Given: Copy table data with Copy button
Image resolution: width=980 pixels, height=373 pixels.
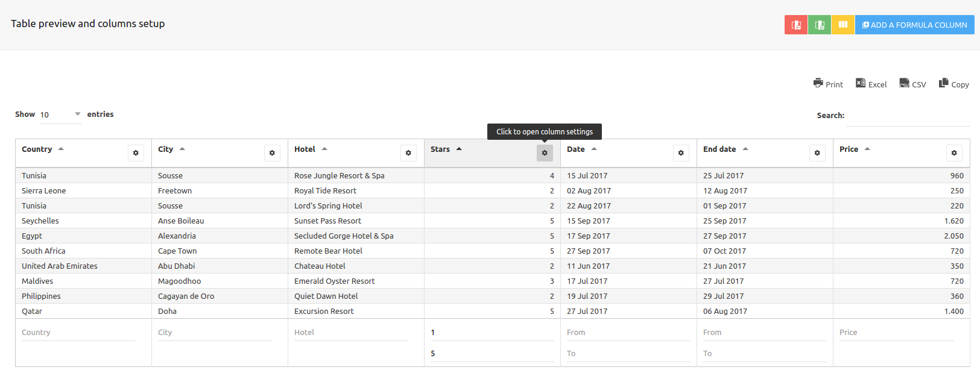Looking at the screenshot, I should (954, 84).
